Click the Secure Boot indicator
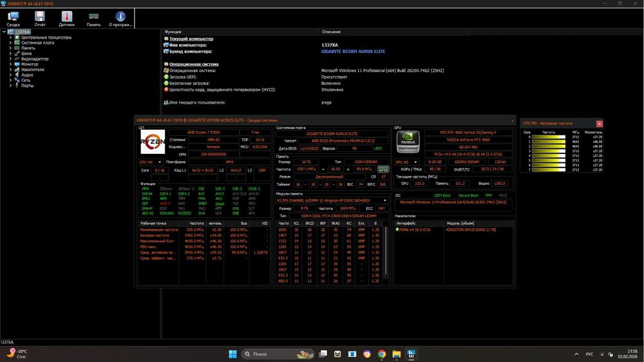Viewport: 644px width, 362px height. [x=468, y=196]
